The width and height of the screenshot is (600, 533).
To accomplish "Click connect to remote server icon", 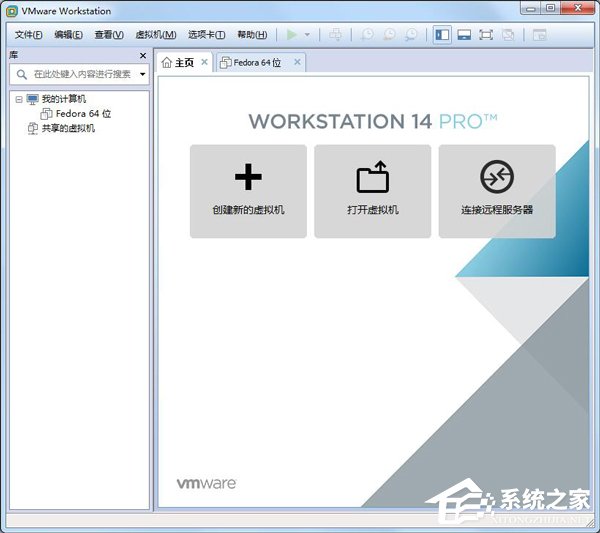I will pyautogui.click(x=496, y=178).
